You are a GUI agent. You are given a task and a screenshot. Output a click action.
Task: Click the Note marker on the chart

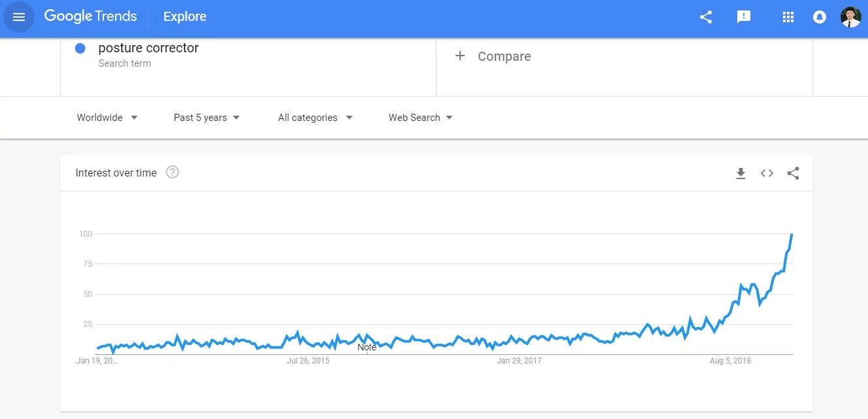coord(367,348)
